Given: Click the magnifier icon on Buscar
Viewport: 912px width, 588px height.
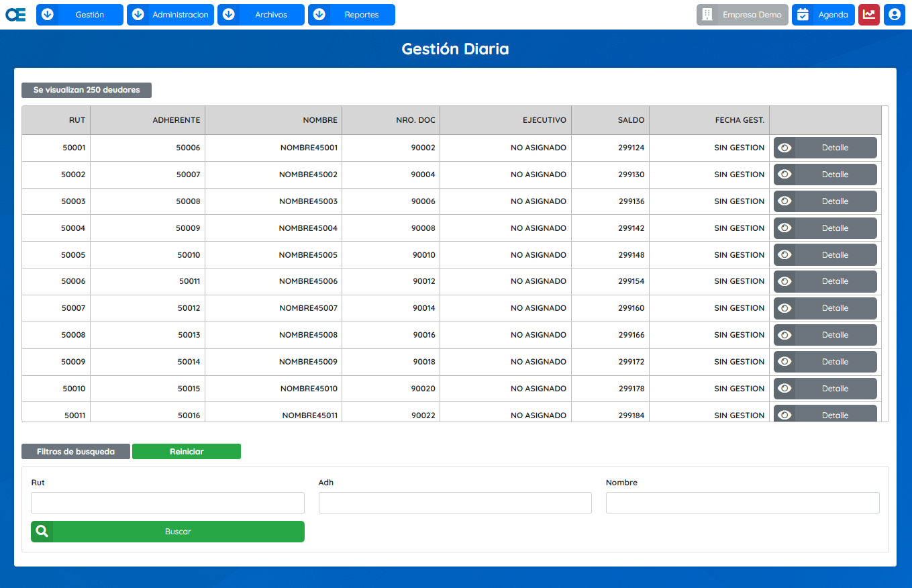Looking at the screenshot, I should pyautogui.click(x=42, y=532).
